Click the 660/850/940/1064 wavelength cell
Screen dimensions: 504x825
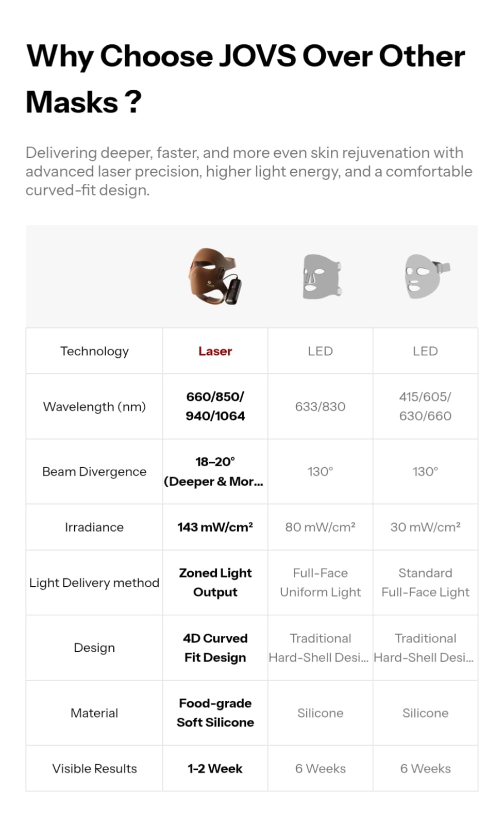click(x=215, y=406)
